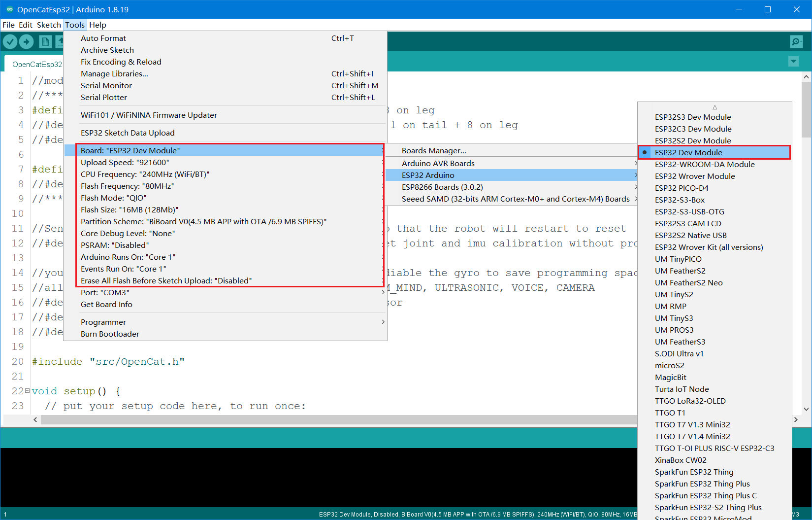The width and height of the screenshot is (812, 520).
Task: Click the Verify checkmark toolbar icon
Action: 10,42
